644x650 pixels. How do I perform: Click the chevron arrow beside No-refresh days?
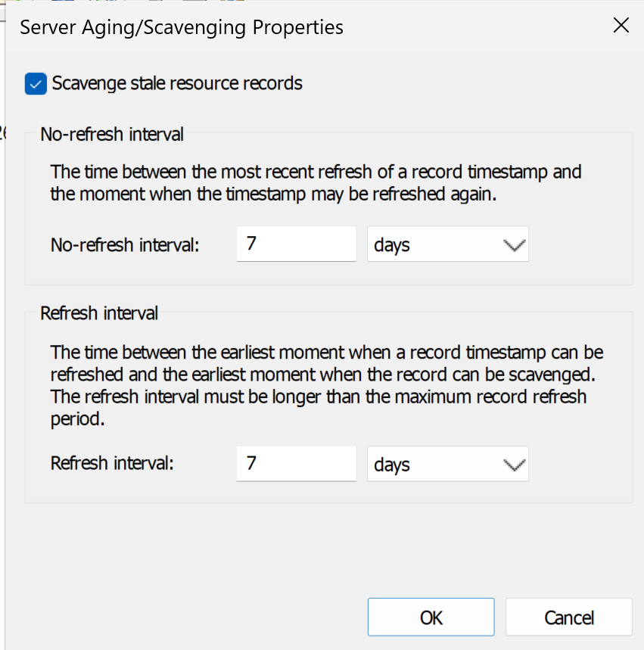[514, 245]
